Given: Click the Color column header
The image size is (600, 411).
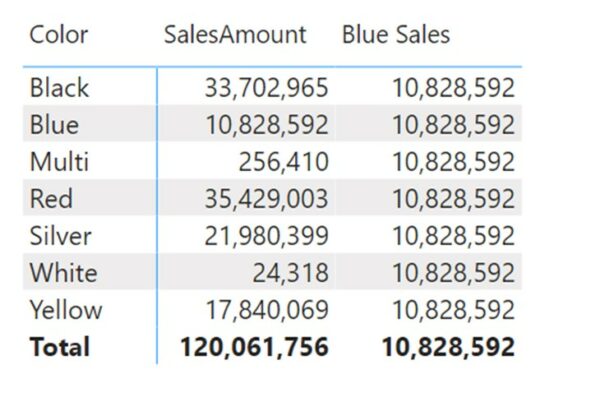Looking at the screenshot, I should 59,35.
